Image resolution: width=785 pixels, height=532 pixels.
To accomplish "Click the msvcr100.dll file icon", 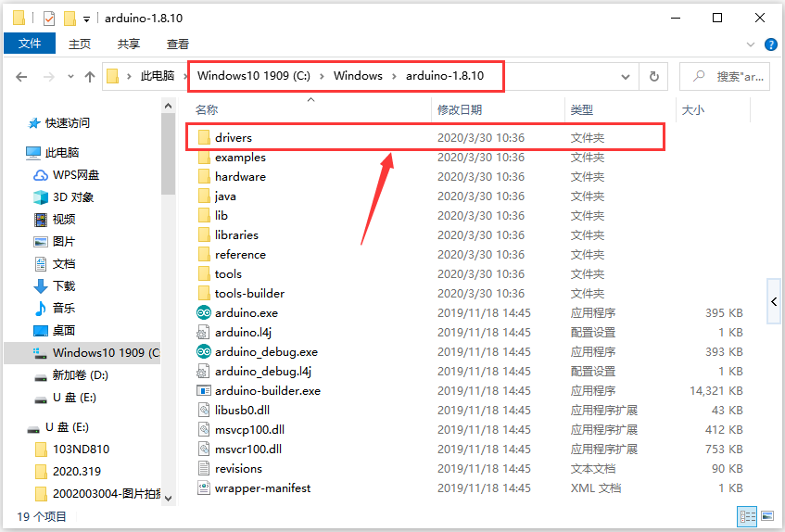I will click(204, 450).
